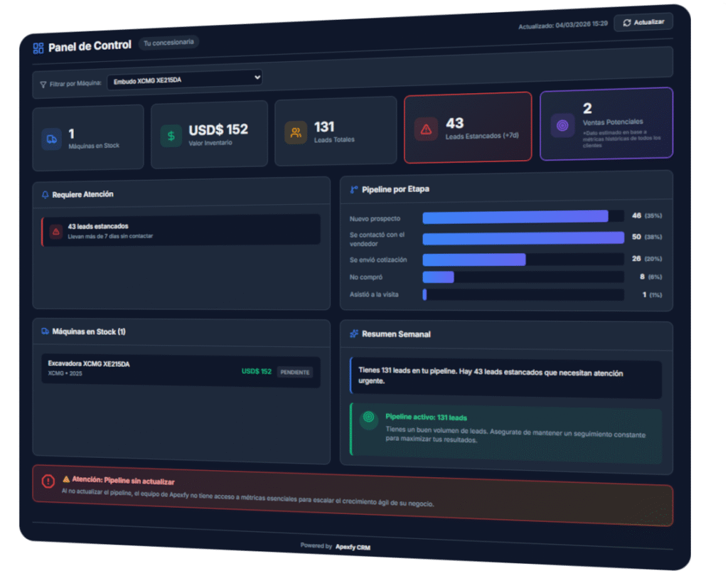Click the red warning triangle on Leads Estancados

(x=426, y=129)
